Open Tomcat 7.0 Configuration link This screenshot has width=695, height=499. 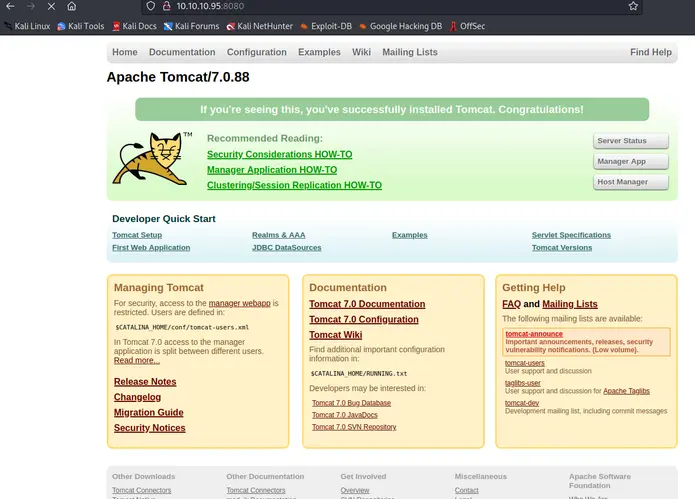[x=364, y=320]
